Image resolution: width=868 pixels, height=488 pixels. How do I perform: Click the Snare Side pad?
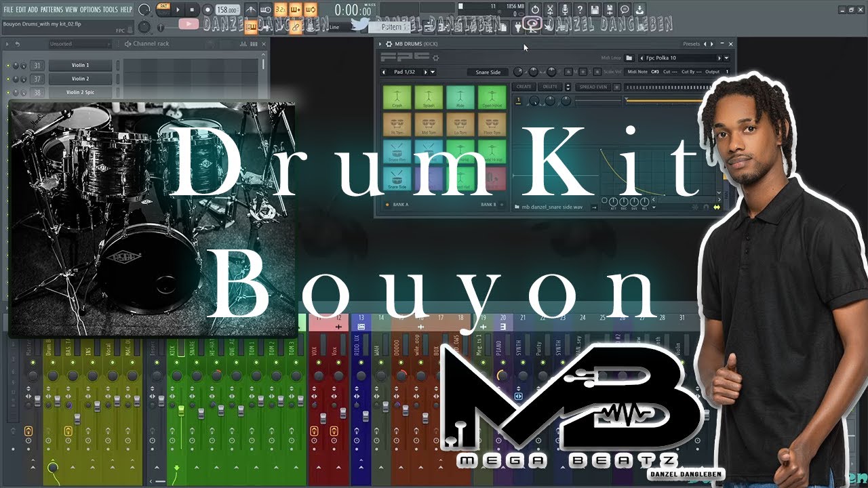397,178
